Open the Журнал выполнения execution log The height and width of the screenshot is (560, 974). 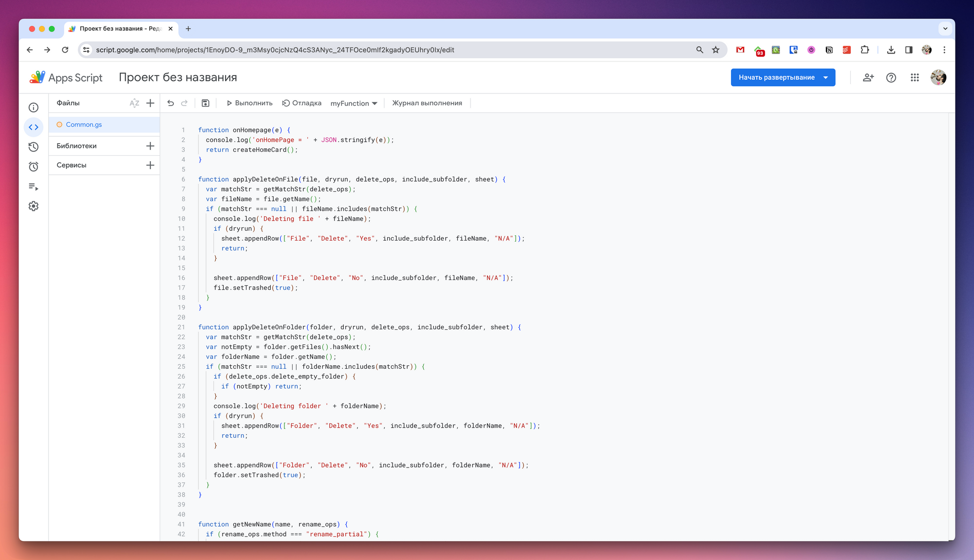(x=427, y=103)
